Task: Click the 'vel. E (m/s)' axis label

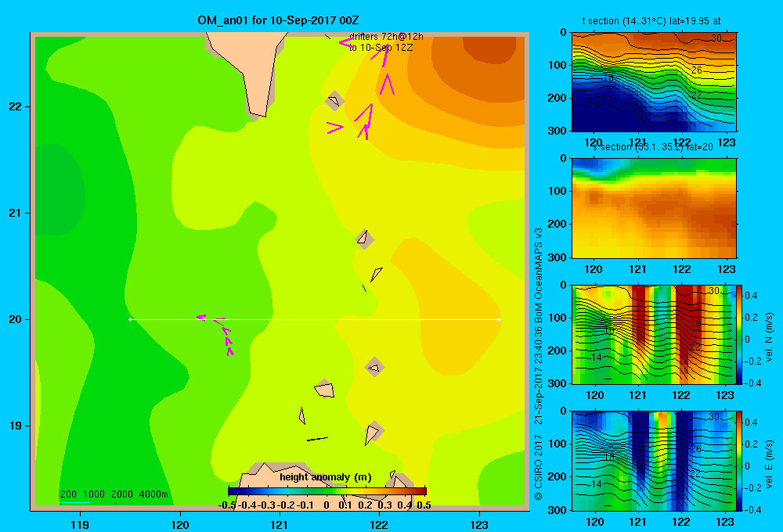Action: 770,464
